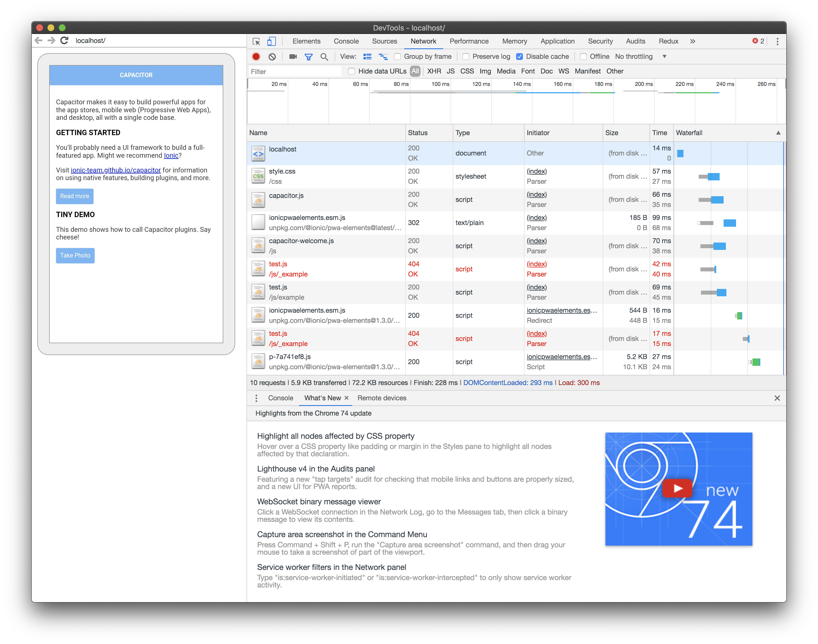Open network search with the magnifier icon
Screen dimensions: 818x644
point(324,57)
